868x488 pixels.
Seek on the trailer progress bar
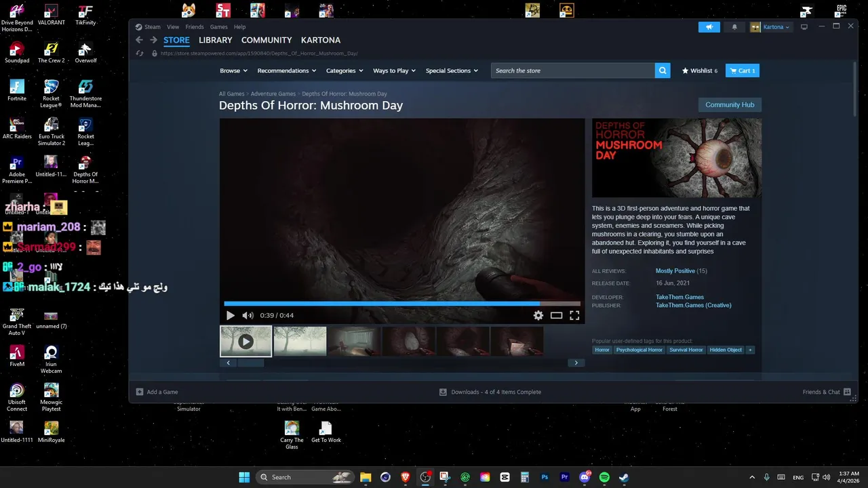pos(402,304)
